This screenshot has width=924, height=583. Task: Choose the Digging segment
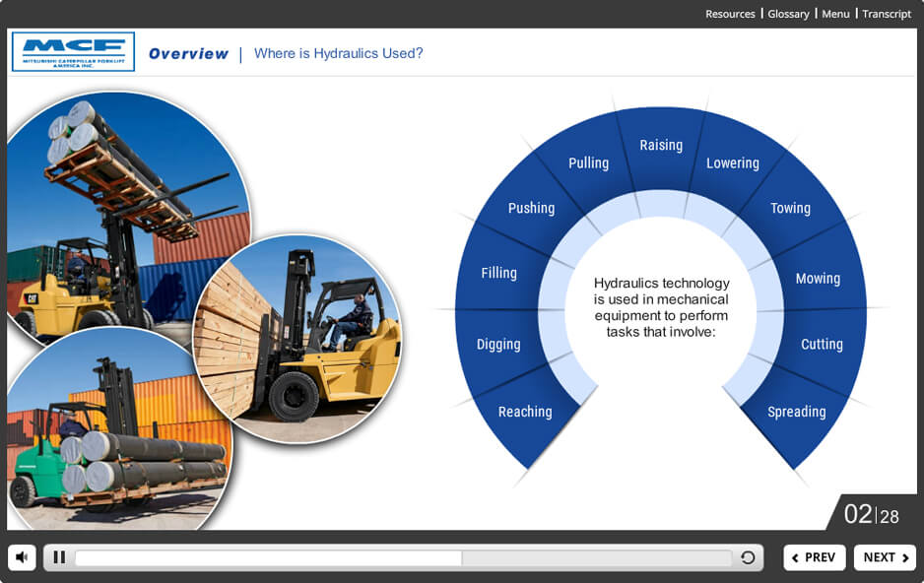pos(498,345)
